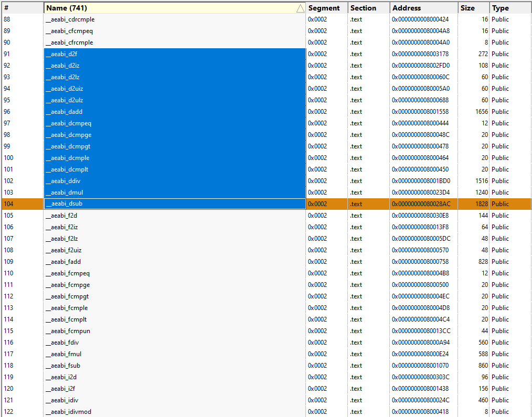Viewport: 532px width, 417px height.
Task: Sort by Address column header
Action: coord(424,8)
